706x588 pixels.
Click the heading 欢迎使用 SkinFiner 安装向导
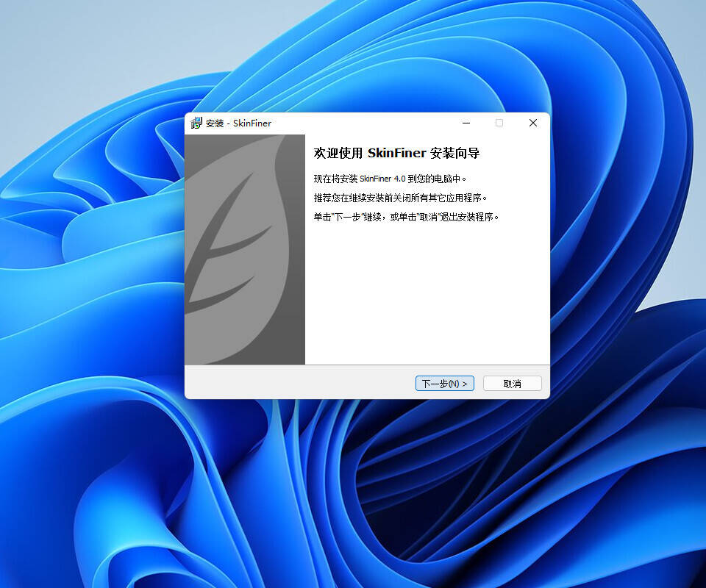tap(396, 153)
